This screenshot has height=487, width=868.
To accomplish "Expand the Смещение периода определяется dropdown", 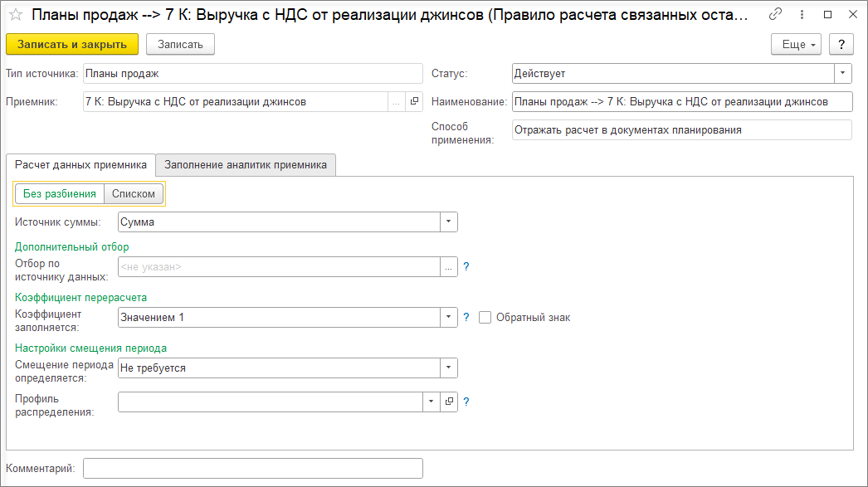I will pyautogui.click(x=448, y=368).
